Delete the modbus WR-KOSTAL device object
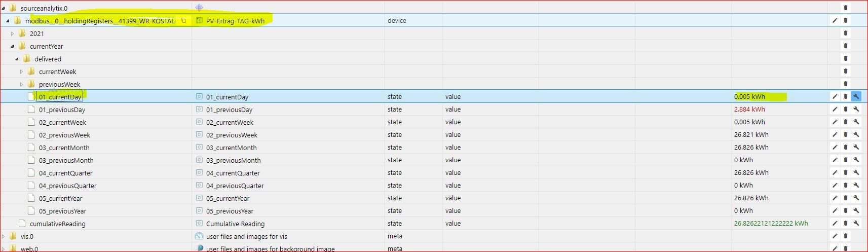Image resolution: width=868 pixels, height=252 pixels. [x=845, y=20]
